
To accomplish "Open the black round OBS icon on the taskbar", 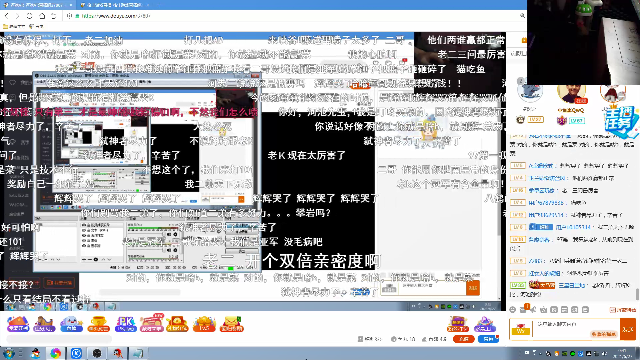I will [97, 353].
